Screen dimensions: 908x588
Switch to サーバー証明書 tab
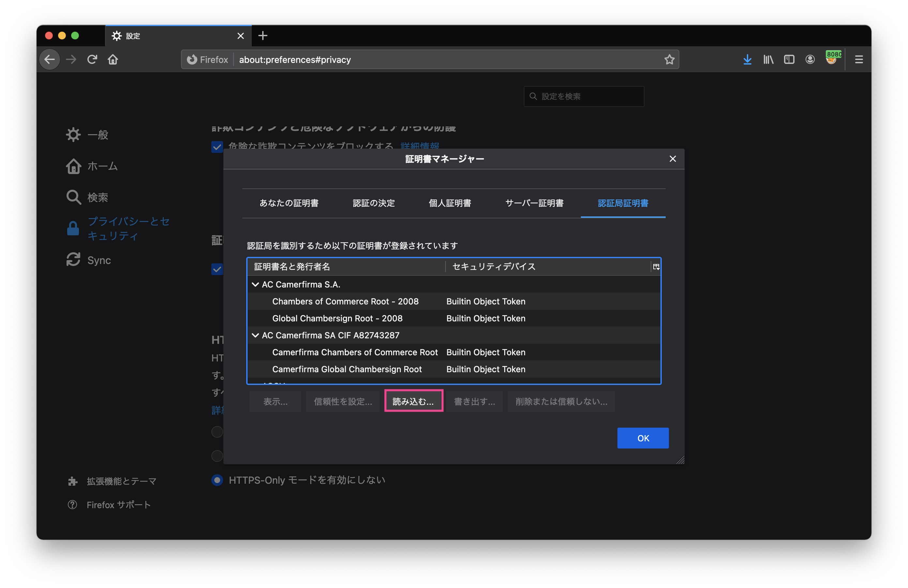pos(535,203)
